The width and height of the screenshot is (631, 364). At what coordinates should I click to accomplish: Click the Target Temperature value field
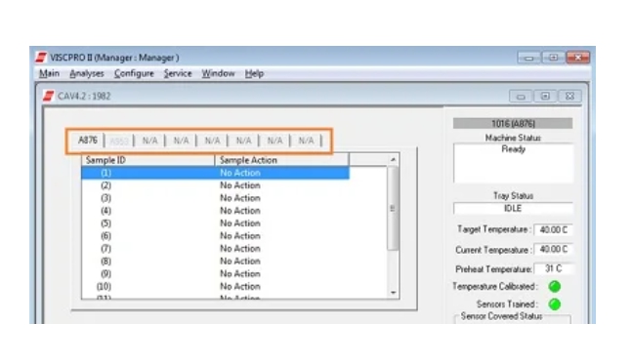point(553,230)
